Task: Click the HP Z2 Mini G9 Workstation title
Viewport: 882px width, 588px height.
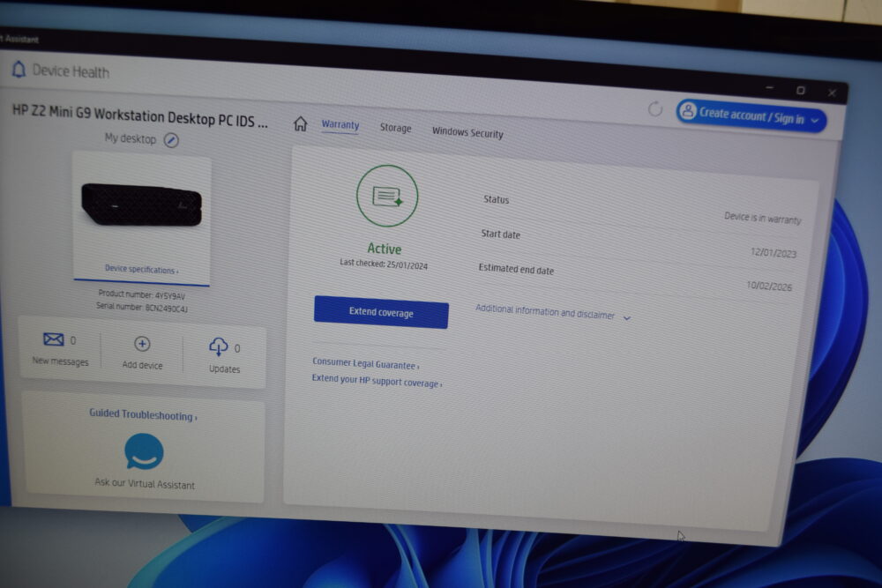Action: (x=140, y=115)
